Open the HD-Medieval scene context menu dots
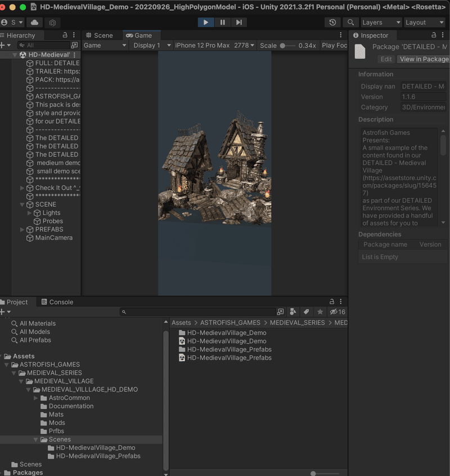 coord(74,55)
